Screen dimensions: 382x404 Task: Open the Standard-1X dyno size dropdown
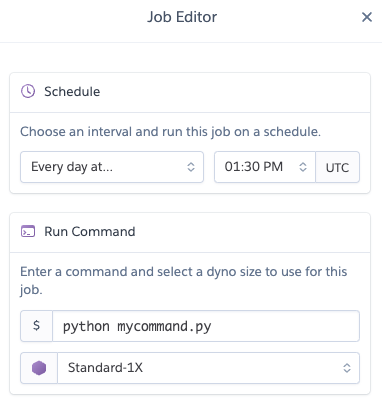pos(208,368)
